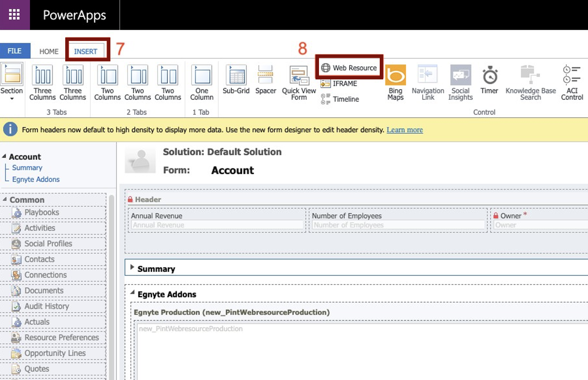This screenshot has width=588, height=380.
Task: Go to Summary in Account tree
Action: pos(27,167)
